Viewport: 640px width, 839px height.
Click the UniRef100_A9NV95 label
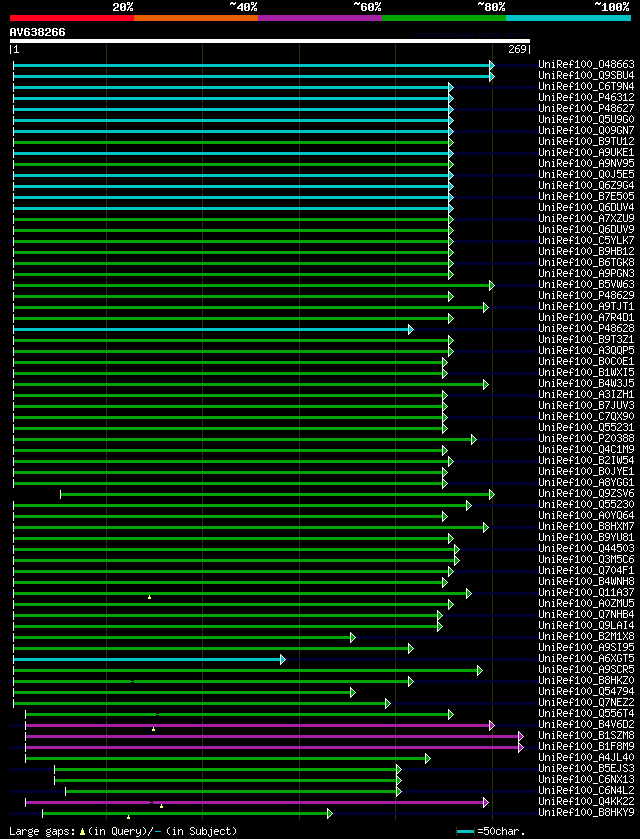coord(586,163)
